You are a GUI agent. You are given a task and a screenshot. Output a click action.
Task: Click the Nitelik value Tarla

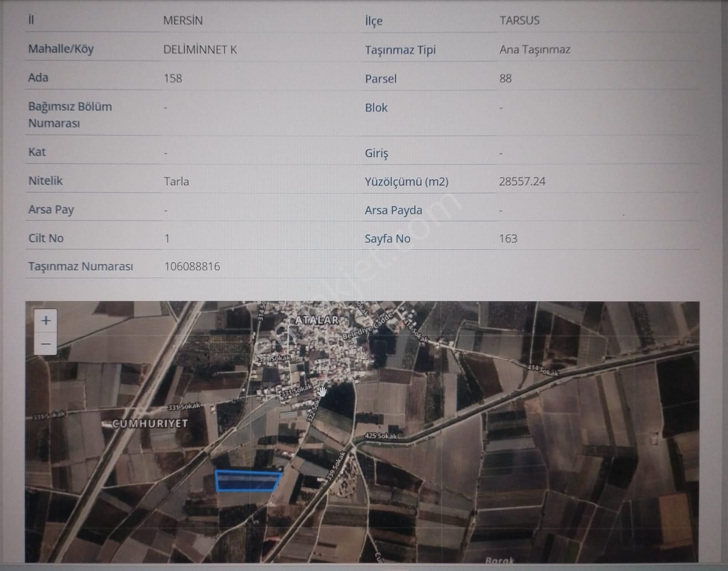[177, 181]
